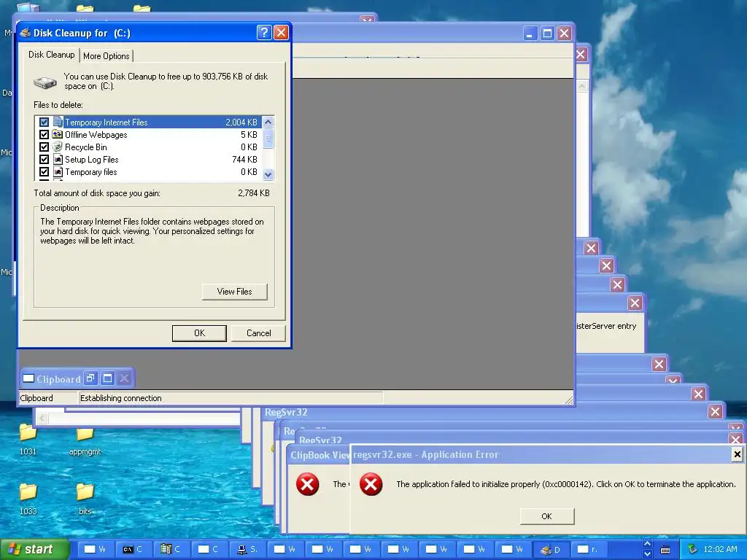Click the 'isterServer entry' message text
Viewport: 747px width, 560px height.
pos(606,326)
